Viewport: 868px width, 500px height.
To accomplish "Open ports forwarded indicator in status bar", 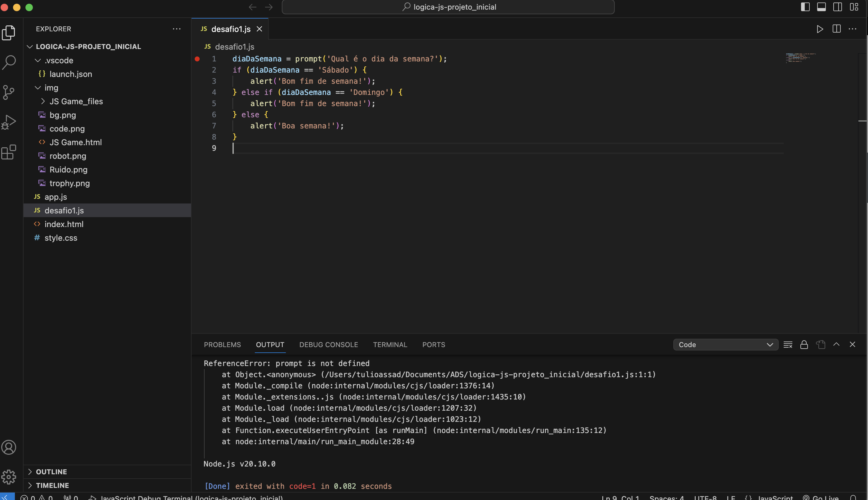I will coord(71,497).
